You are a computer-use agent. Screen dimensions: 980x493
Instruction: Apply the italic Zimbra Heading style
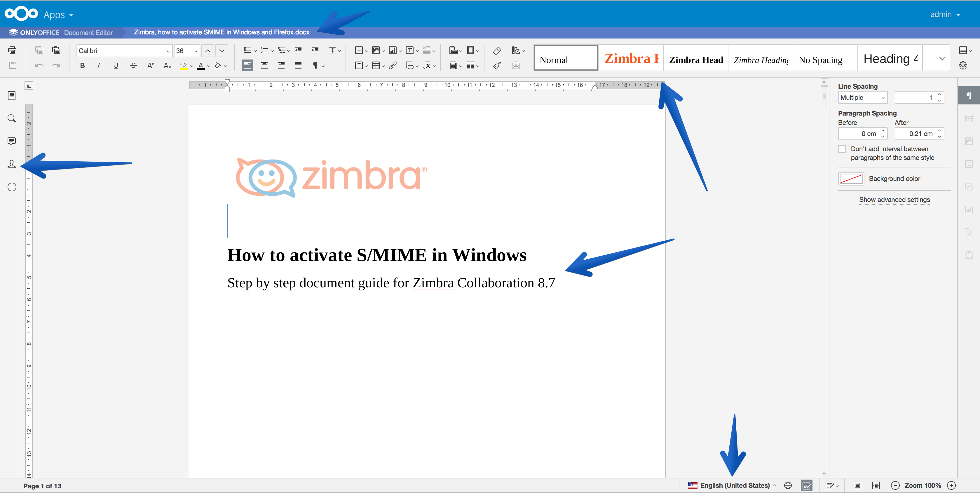pyautogui.click(x=761, y=58)
